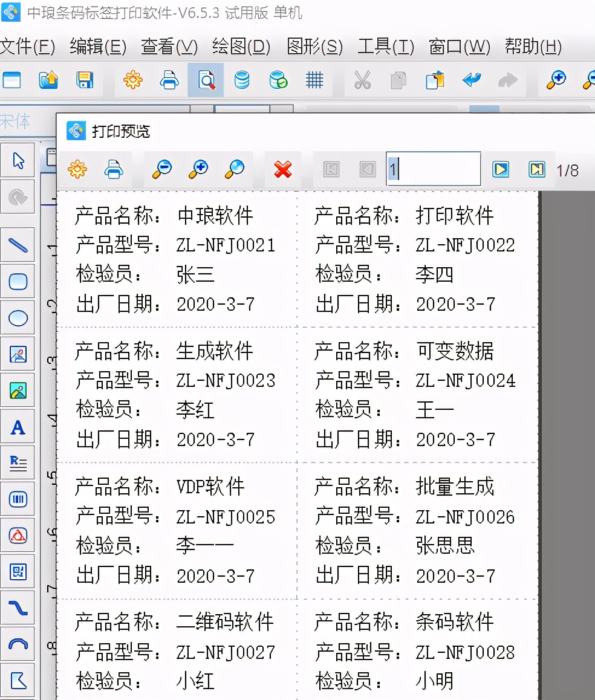Select the barcode creation tool
Image resolution: width=595 pixels, height=700 pixels.
coord(18,499)
